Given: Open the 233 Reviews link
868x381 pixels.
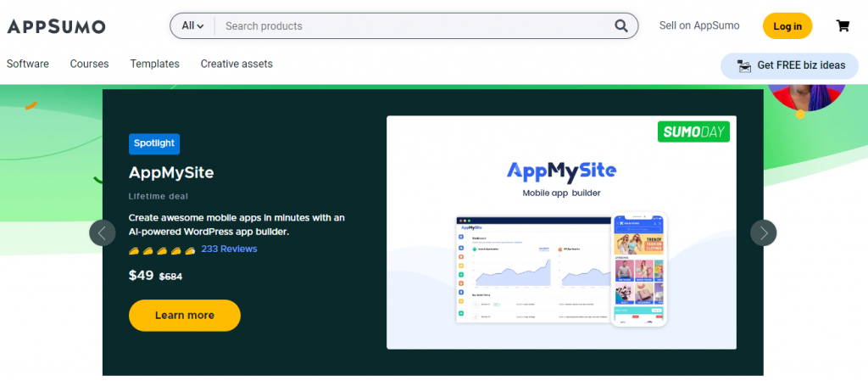Looking at the screenshot, I should pyautogui.click(x=229, y=249).
